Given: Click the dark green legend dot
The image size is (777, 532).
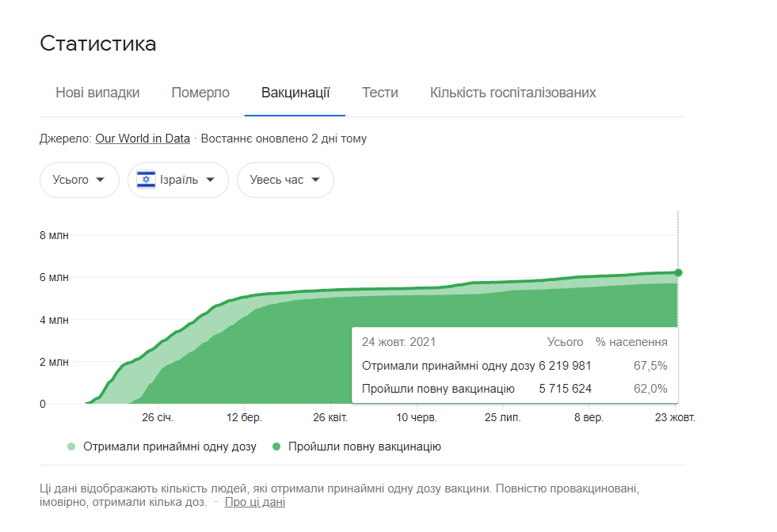Looking at the screenshot, I should (x=276, y=446).
